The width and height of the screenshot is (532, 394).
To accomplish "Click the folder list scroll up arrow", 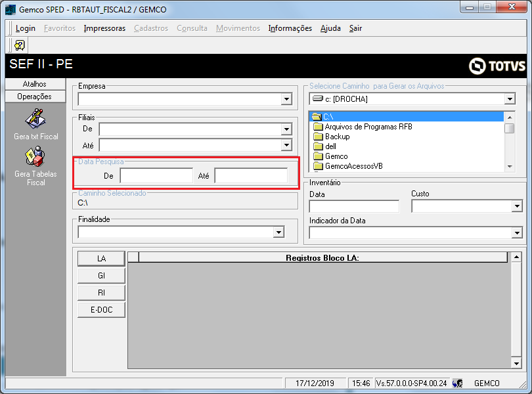I will (x=509, y=118).
